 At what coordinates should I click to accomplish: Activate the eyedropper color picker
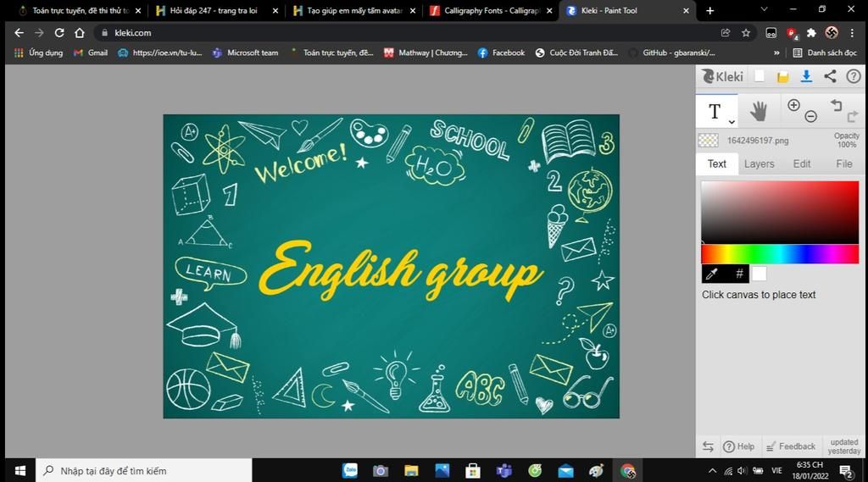click(712, 274)
